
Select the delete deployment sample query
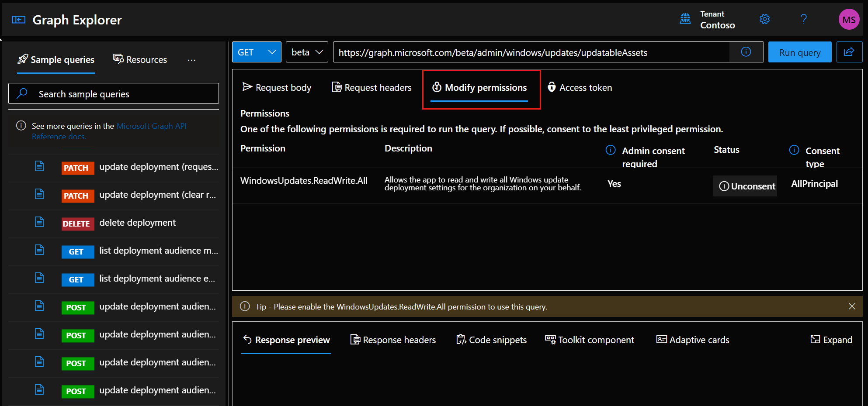tap(137, 223)
